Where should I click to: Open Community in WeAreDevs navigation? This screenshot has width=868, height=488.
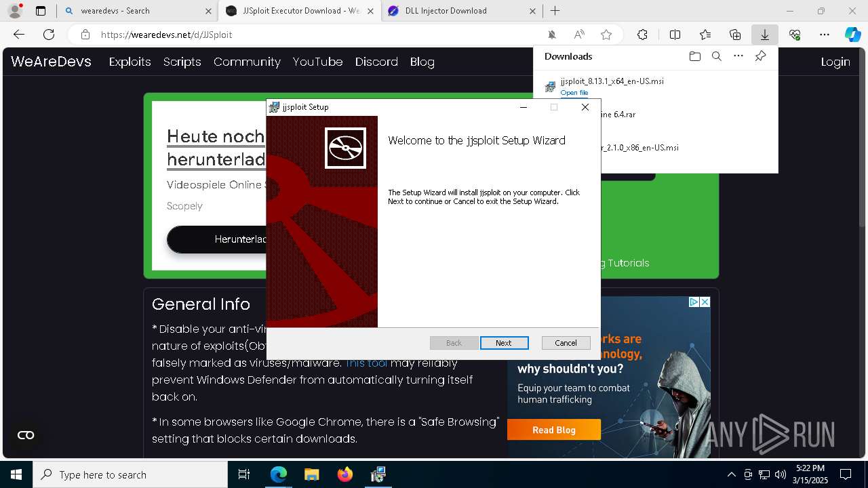(247, 62)
